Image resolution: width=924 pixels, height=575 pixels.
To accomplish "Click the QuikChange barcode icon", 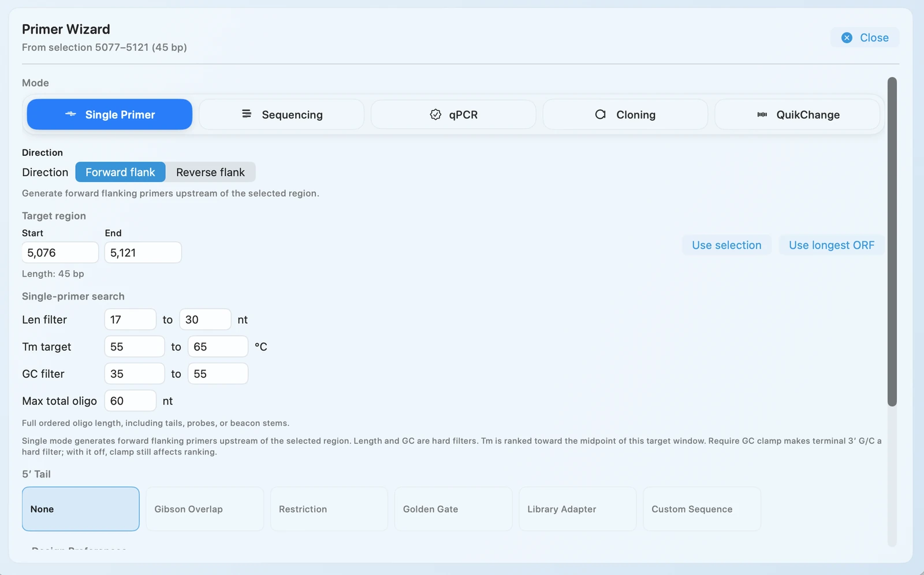I will (762, 114).
